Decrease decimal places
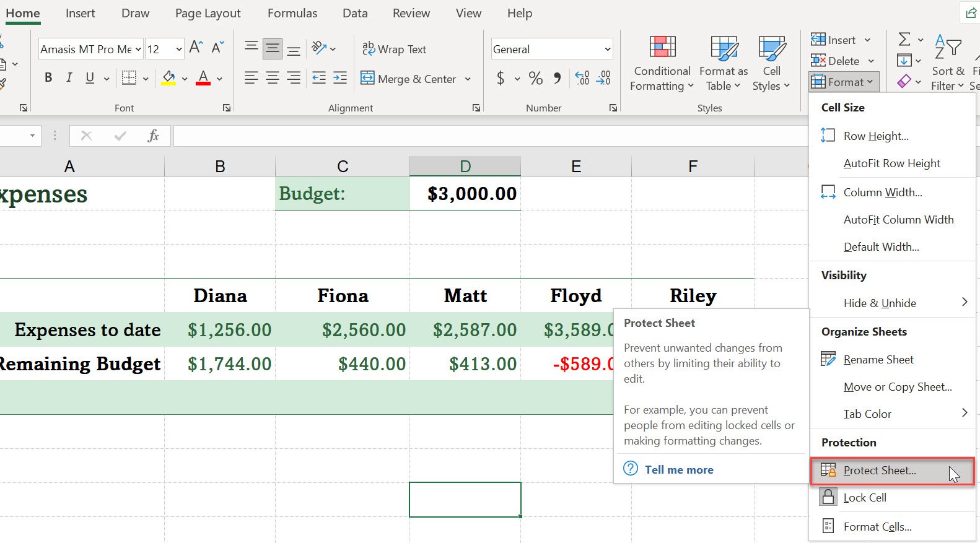The height and width of the screenshot is (543, 980). coord(603,78)
